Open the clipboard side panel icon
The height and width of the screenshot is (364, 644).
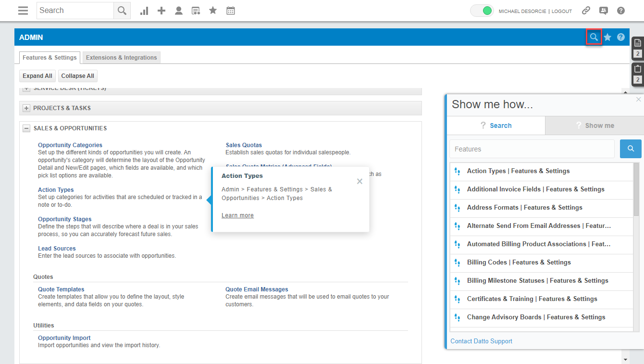[x=638, y=69]
